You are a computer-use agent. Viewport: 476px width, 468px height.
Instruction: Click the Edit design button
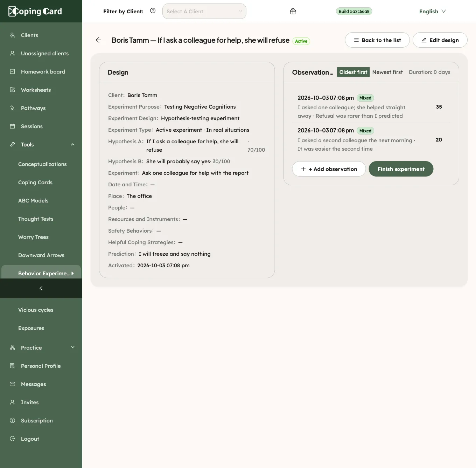click(440, 40)
